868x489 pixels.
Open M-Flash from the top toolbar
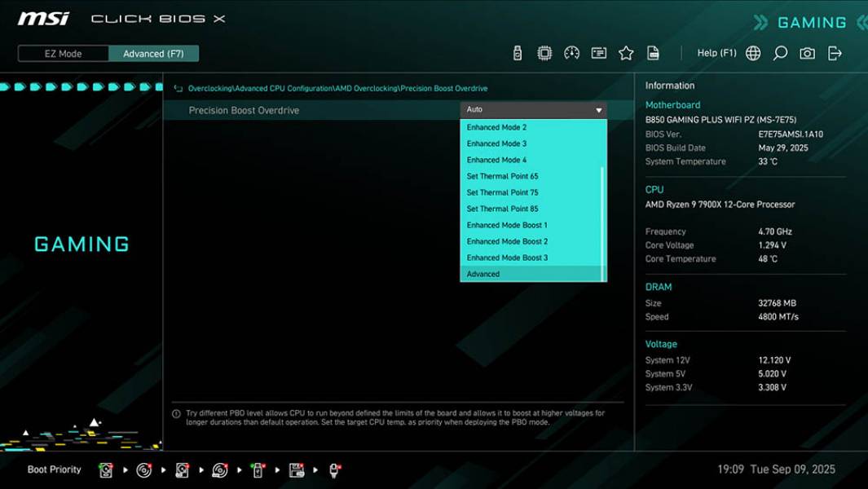point(516,51)
